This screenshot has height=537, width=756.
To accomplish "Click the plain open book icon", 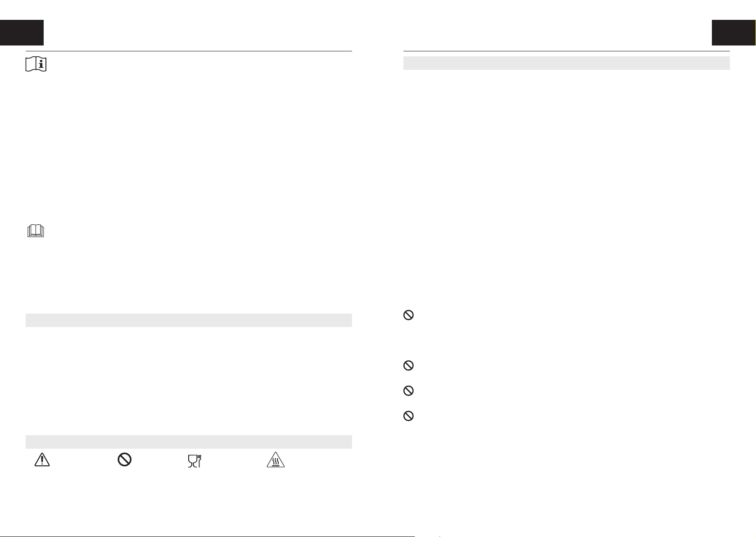I will [36, 232].
